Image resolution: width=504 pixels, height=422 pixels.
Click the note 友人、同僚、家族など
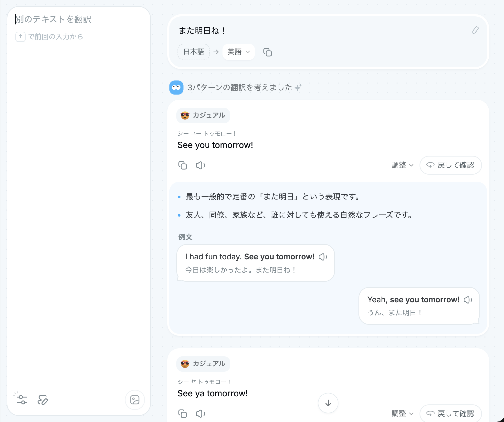(299, 215)
